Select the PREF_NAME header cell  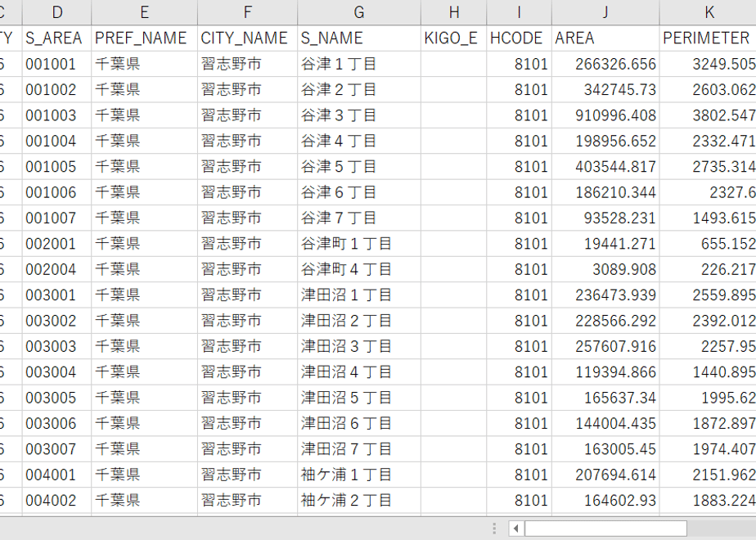[x=144, y=38]
